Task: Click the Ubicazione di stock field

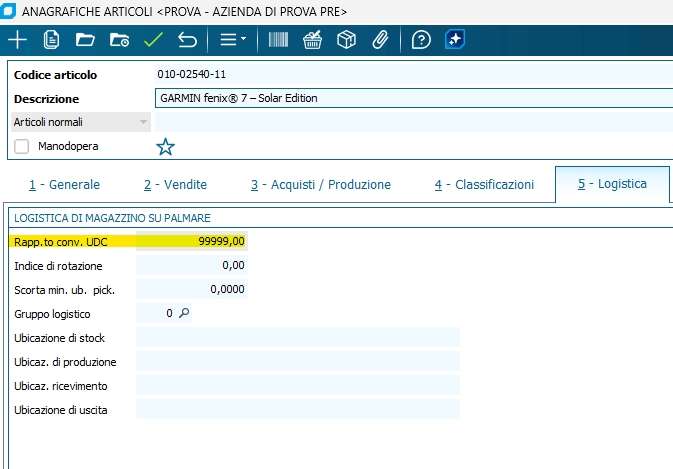Action: [x=298, y=337]
